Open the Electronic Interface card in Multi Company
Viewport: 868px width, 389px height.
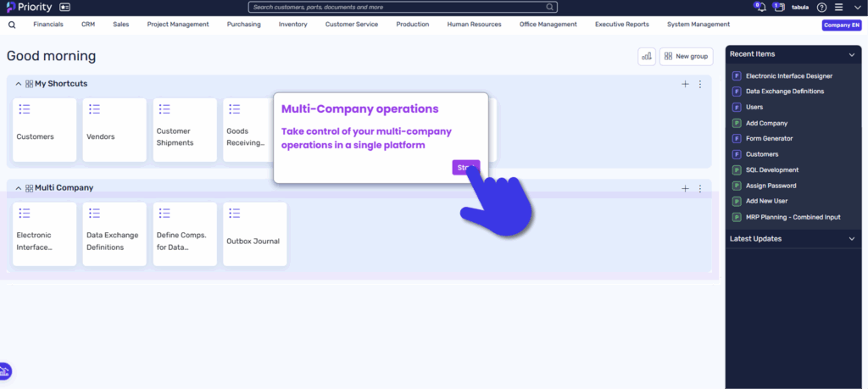44,234
